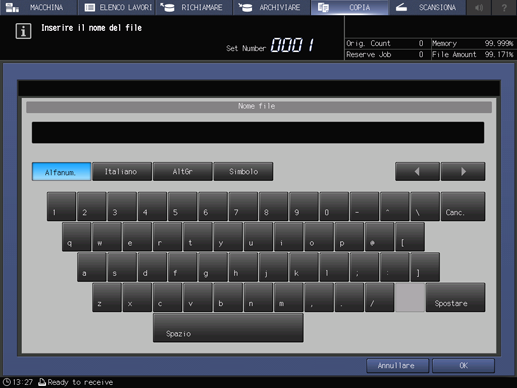Enable AltGr keyboard mode
This screenshot has height=388, width=517.
pos(183,172)
